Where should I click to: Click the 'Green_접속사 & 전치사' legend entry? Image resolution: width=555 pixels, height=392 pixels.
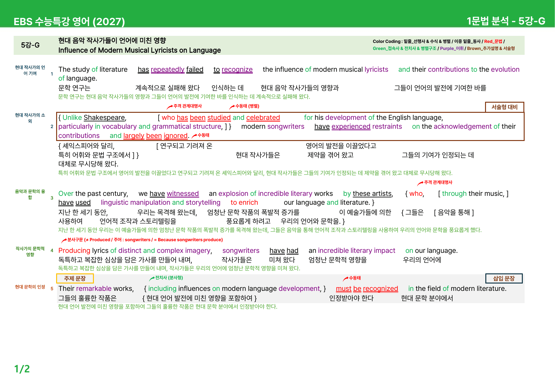click(x=404, y=48)
